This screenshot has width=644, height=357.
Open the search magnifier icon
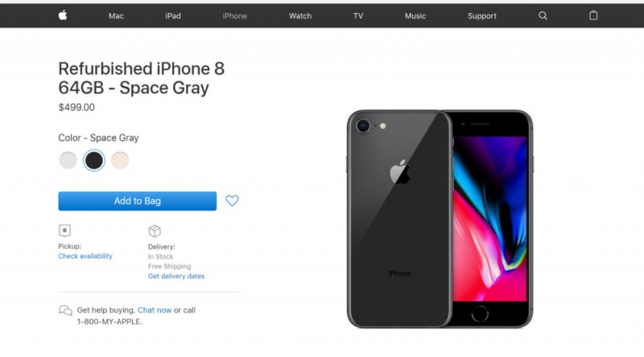543,15
